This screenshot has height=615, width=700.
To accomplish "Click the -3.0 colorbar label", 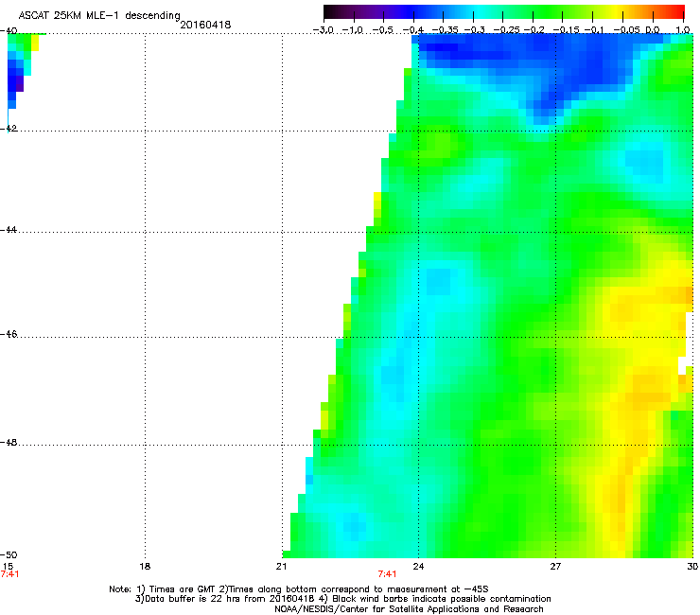I will pyautogui.click(x=324, y=30).
